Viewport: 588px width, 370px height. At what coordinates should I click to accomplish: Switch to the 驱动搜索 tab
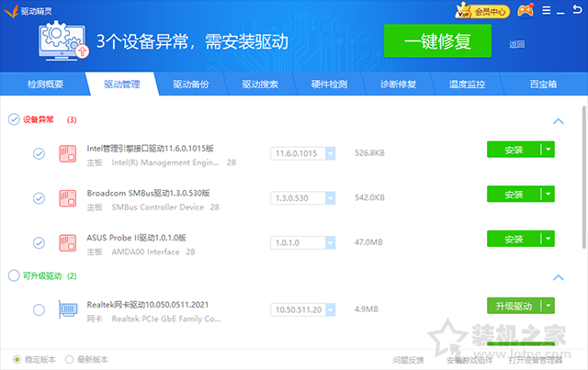click(x=260, y=84)
